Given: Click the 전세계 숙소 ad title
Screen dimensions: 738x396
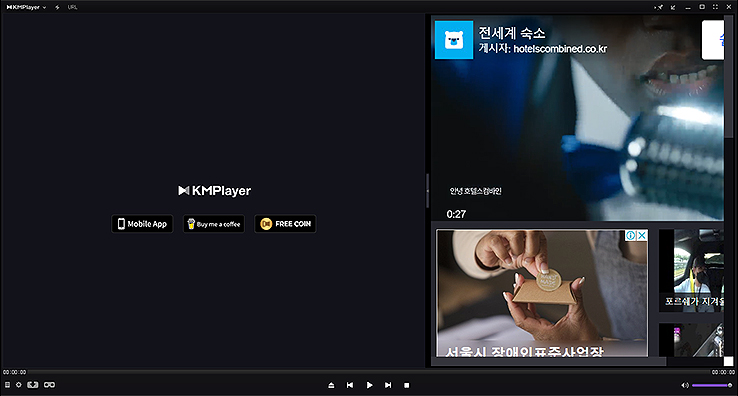Looking at the screenshot, I should point(512,33).
